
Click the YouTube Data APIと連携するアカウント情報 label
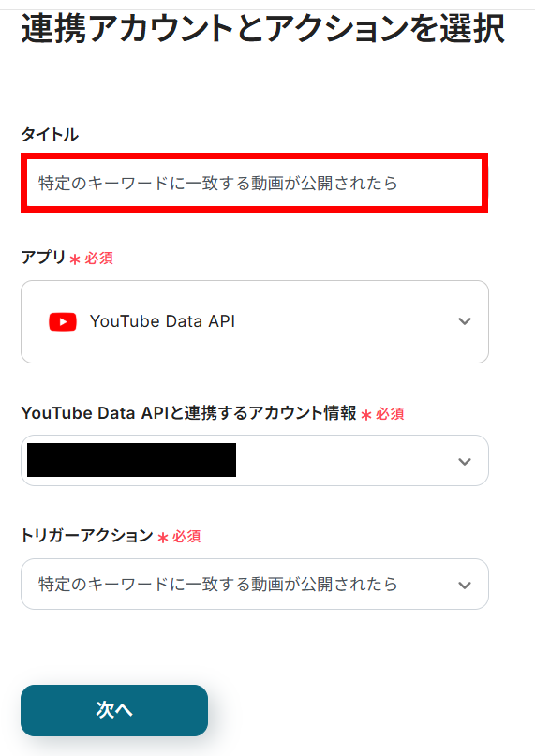(x=188, y=413)
